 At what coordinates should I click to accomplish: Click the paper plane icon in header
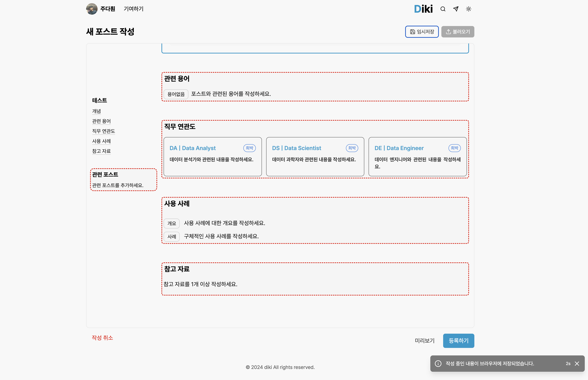click(456, 9)
